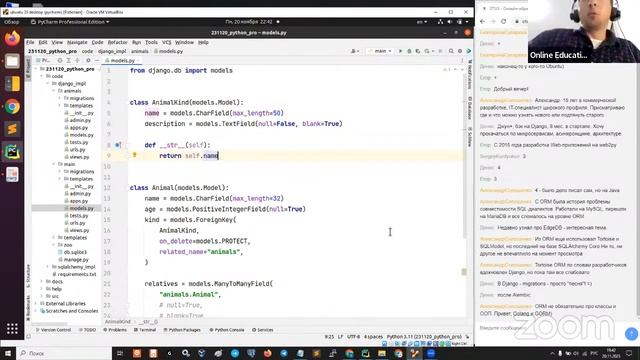Open the VCS menu
This screenshot has width=640, height=360.
pyautogui.click(x=167, y=42)
